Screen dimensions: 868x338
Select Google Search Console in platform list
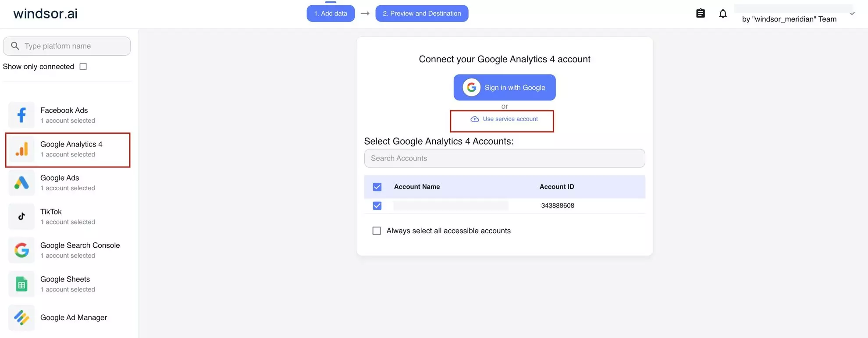pos(68,250)
